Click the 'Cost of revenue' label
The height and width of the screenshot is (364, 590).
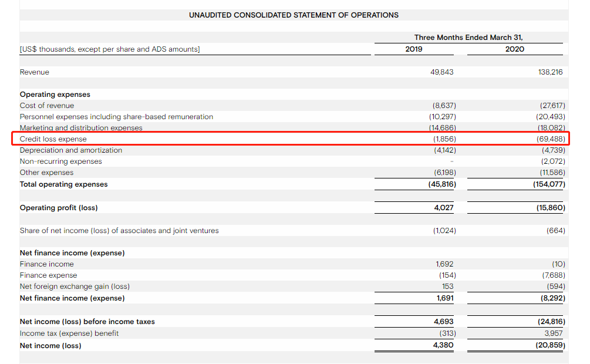[x=47, y=106]
